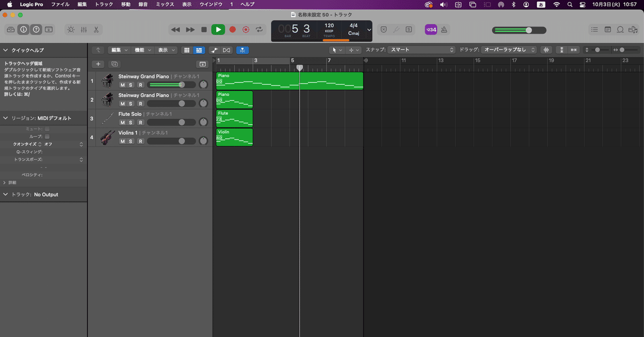The image size is (644, 337).
Task: Click the plus add track button
Action: tap(98, 64)
